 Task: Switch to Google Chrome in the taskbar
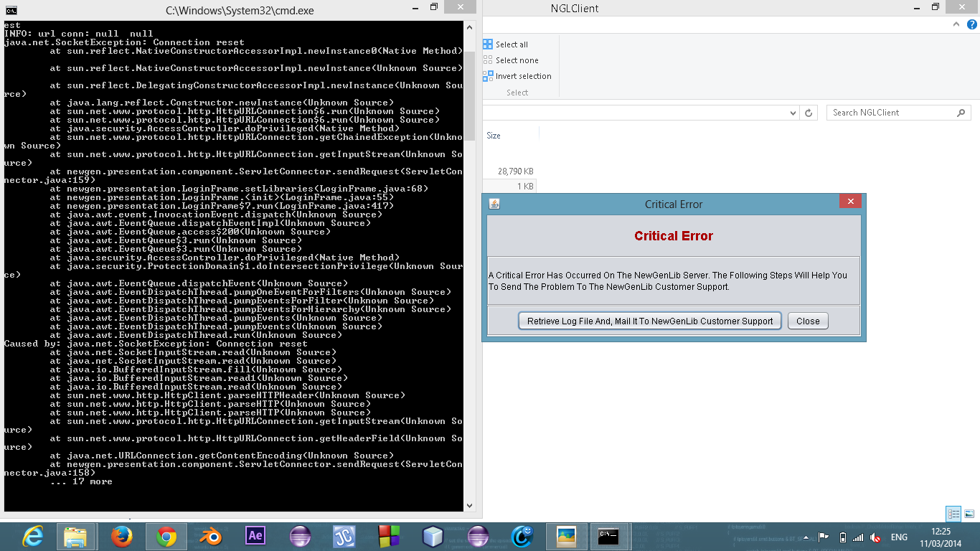pyautogui.click(x=166, y=536)
